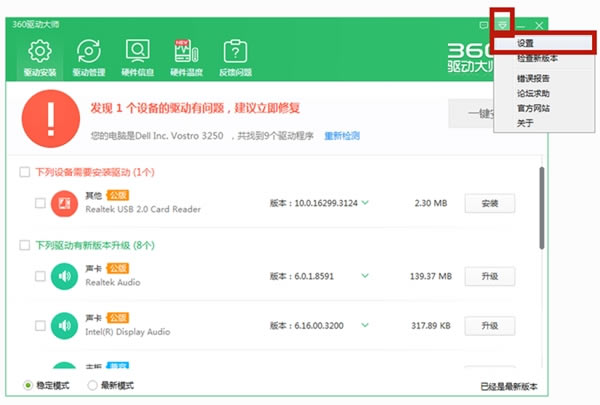Click the Realtek Audio device name
The height and width of the screenshot is (405, 600).
pyautogui.click(x=113, y=283)
